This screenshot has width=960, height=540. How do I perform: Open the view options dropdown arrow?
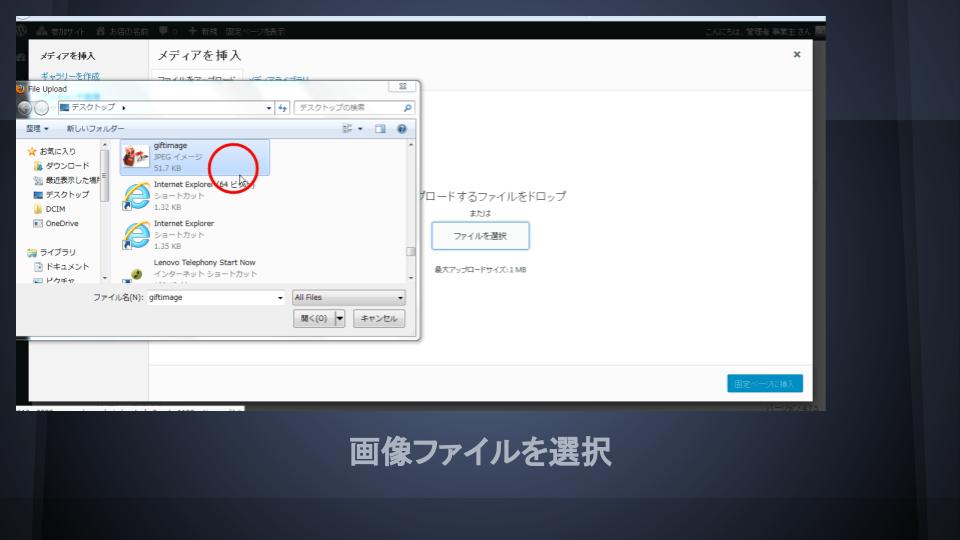(x=359, y=129)
